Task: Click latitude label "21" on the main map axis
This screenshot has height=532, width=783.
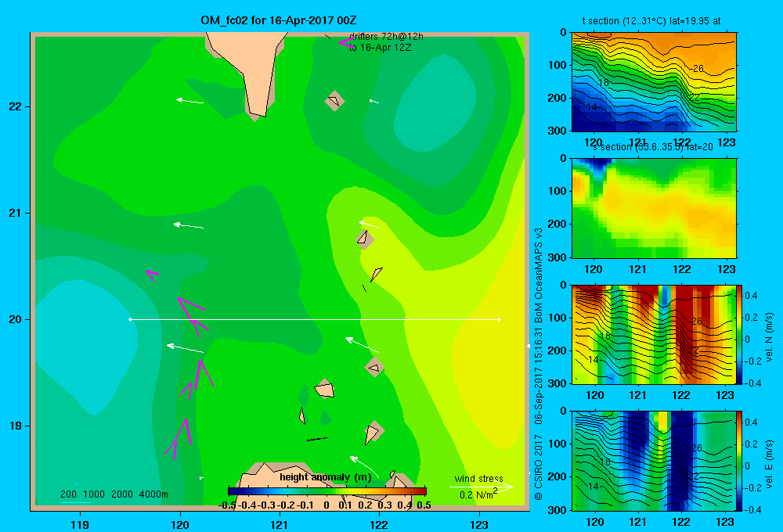Action: [x=15, y=213]
